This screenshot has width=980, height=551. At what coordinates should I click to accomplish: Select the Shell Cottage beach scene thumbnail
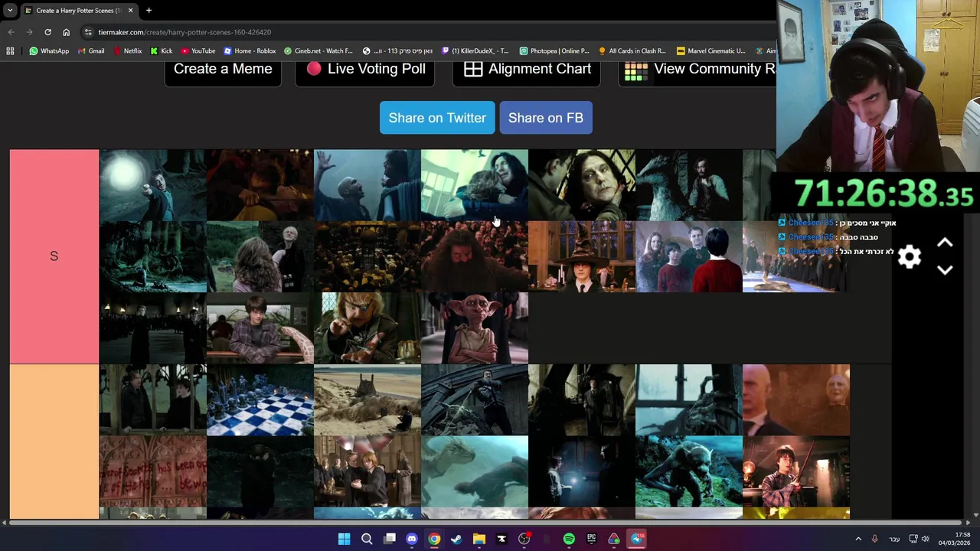pyautogui.click(x=367, y=400)
